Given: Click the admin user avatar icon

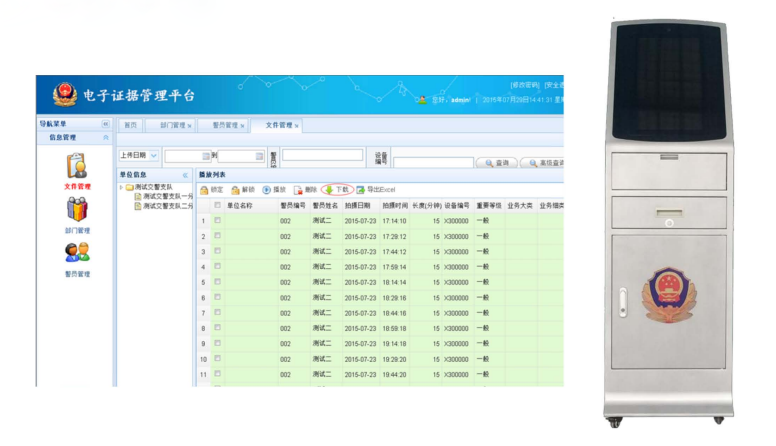Looking at the screenshot, I should point(422,100).
